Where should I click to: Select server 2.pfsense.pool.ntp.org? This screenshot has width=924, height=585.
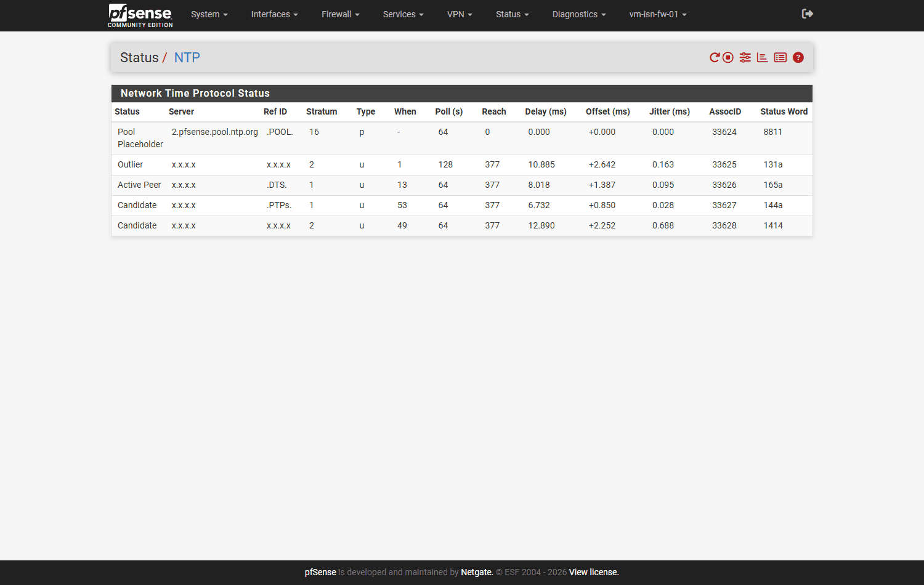pos(215,132)
